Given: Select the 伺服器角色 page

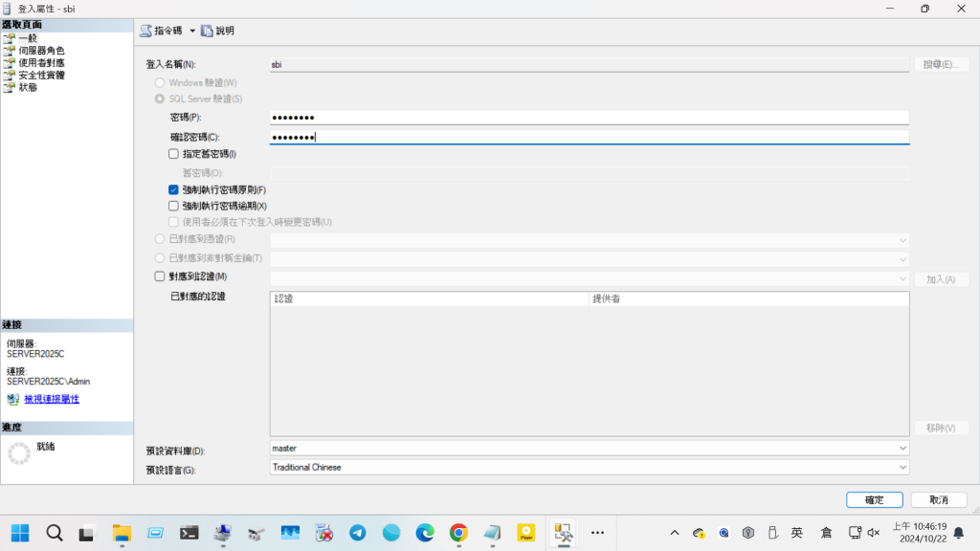Looking at the screenshot, I should (41, 51).
